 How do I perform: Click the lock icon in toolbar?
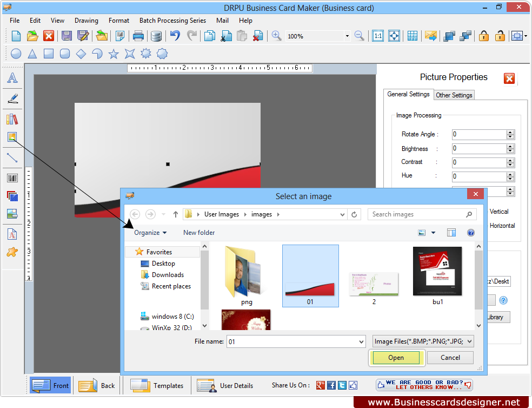click(x=484, y=36)
